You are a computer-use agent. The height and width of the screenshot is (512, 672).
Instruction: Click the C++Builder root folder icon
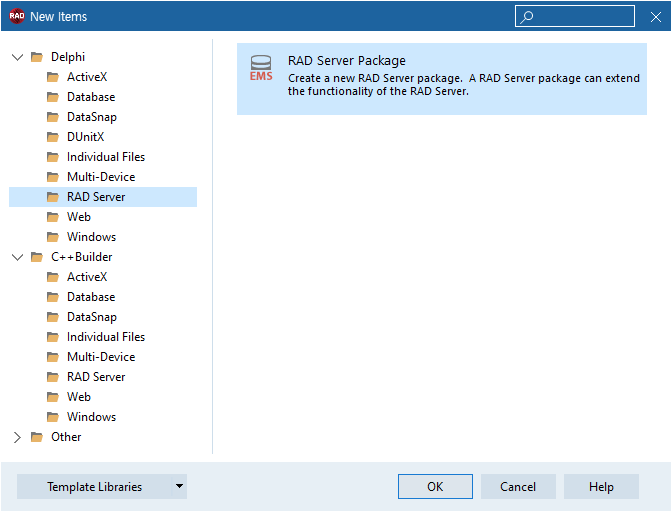(x=37, y=257)
